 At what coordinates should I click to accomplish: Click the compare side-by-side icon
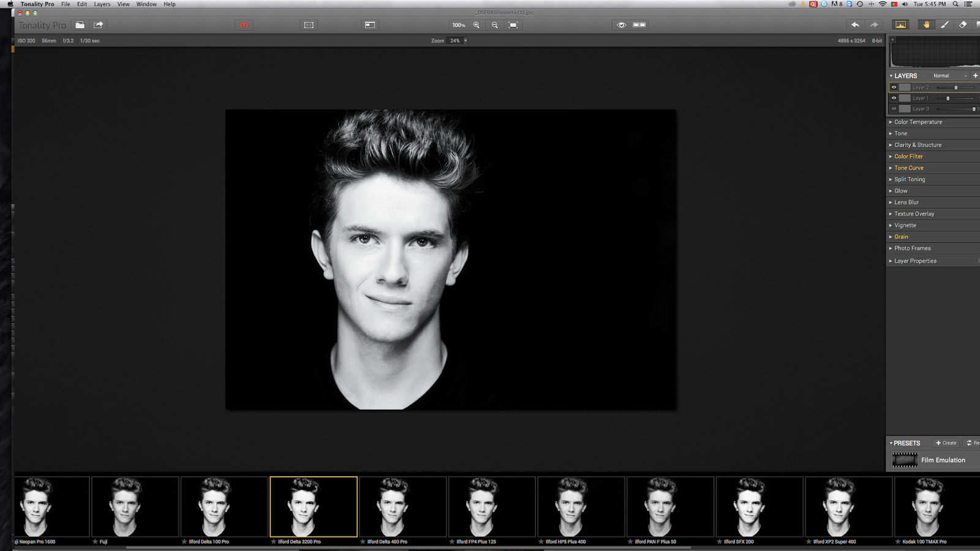(x=639, y=25)
